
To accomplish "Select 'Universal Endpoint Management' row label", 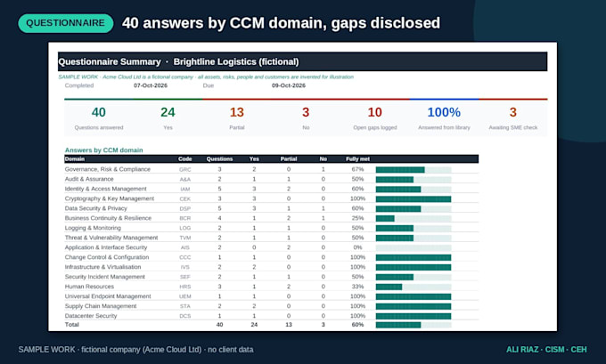I will 108,296.
